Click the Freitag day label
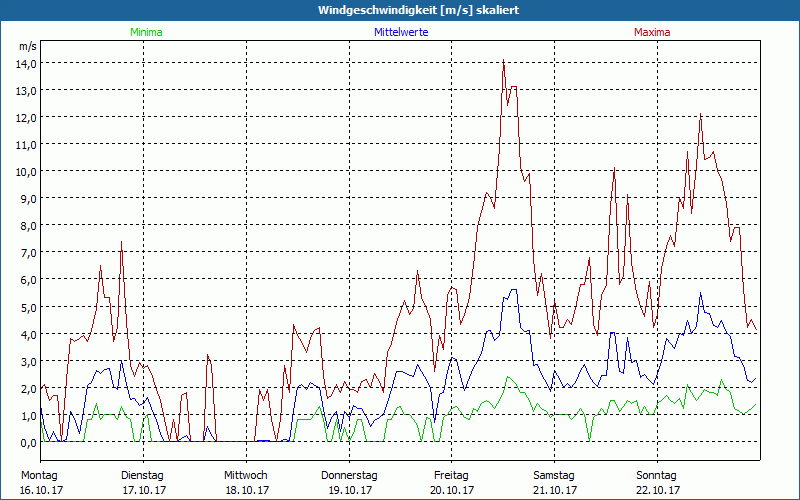Screen dimensions: 800x500 [x=452, y=475]
